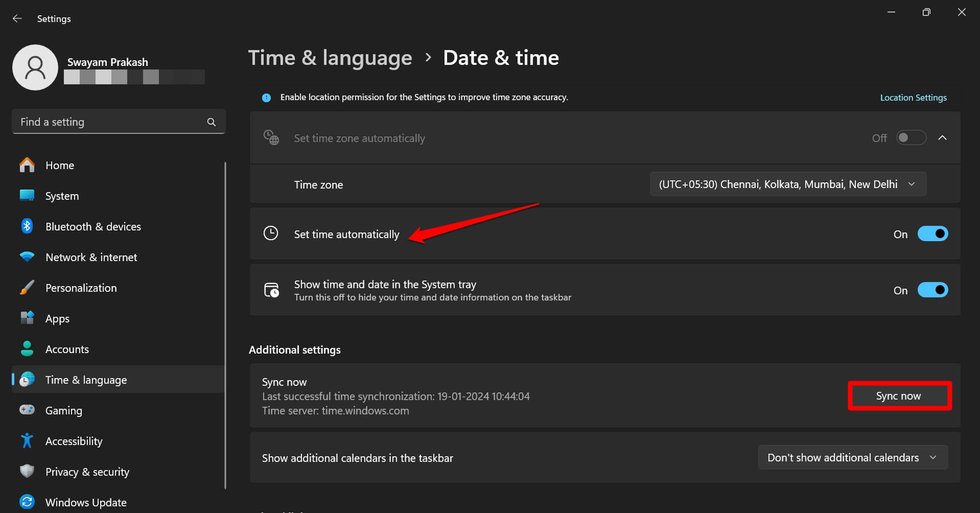The image size is (980, 513).
Task: Click the Network & internet wifi icon
Action: (x=27, y=257)
